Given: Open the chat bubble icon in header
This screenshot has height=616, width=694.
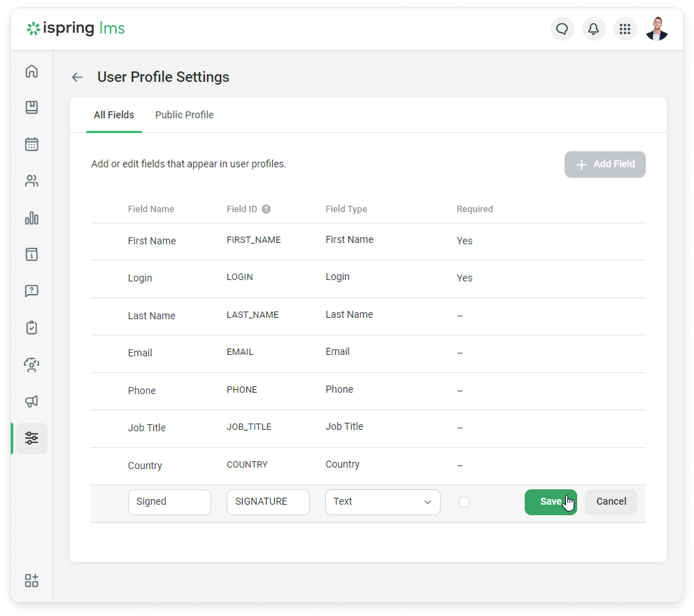Looking at the screenshot, I should (562, 29).
